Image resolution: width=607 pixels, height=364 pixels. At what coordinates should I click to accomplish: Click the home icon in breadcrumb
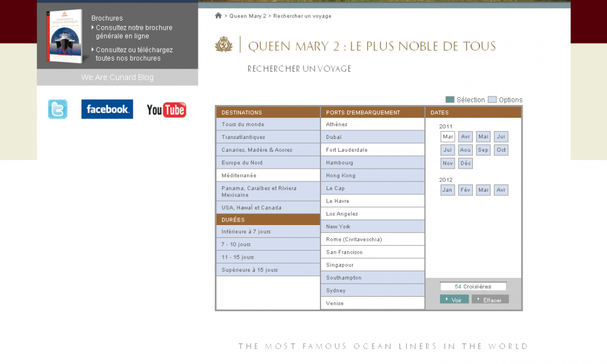(219, 16)
